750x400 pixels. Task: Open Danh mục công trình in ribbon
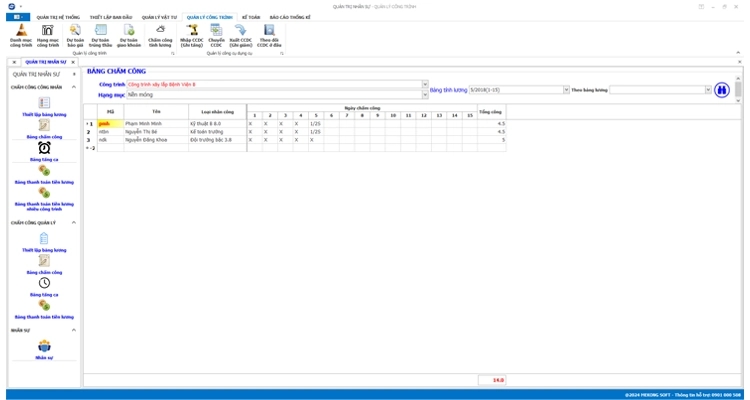coord(21,35)
